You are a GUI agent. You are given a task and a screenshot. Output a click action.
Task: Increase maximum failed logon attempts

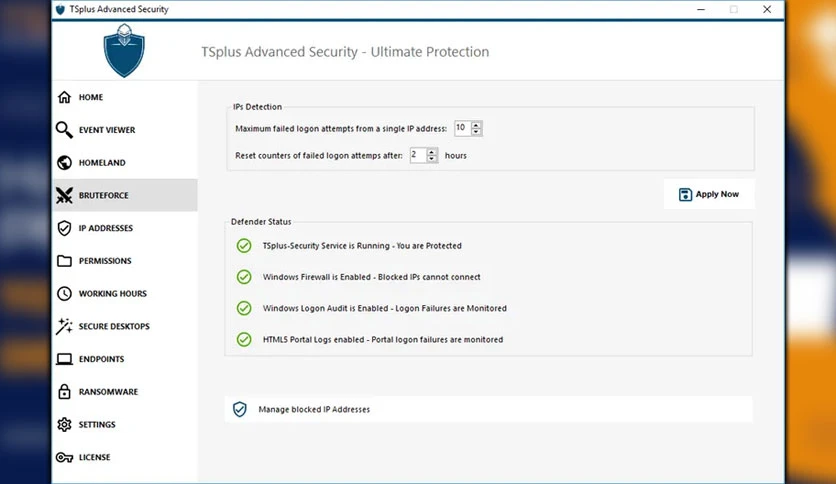point(476,125)
